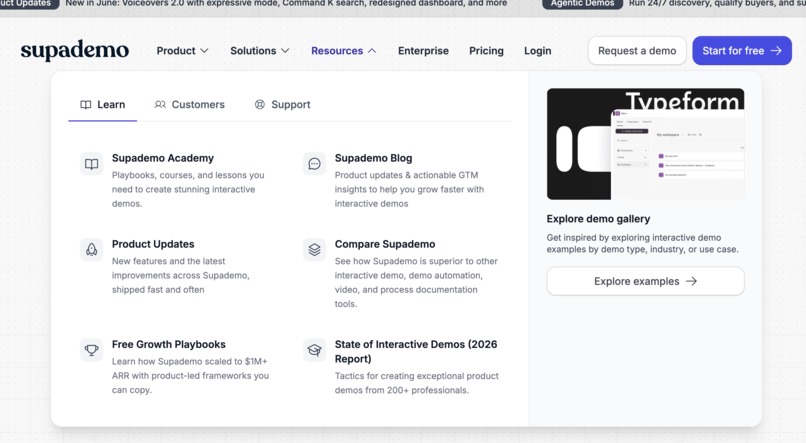The image size is (806, 443).
Task: Click the 'Product updates & actionable GTM' description
Action: pos(409,189)
